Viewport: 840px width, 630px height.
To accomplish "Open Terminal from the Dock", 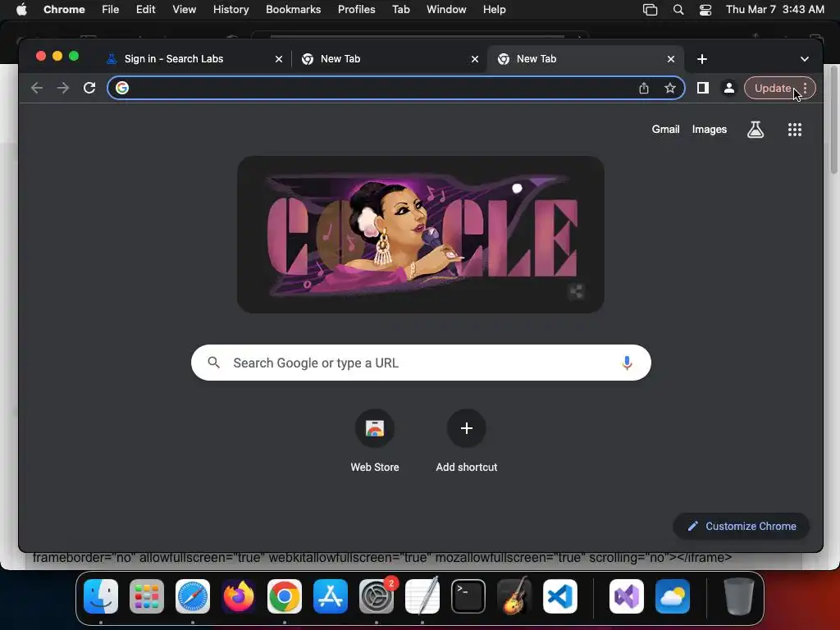I will pos(468,596).
